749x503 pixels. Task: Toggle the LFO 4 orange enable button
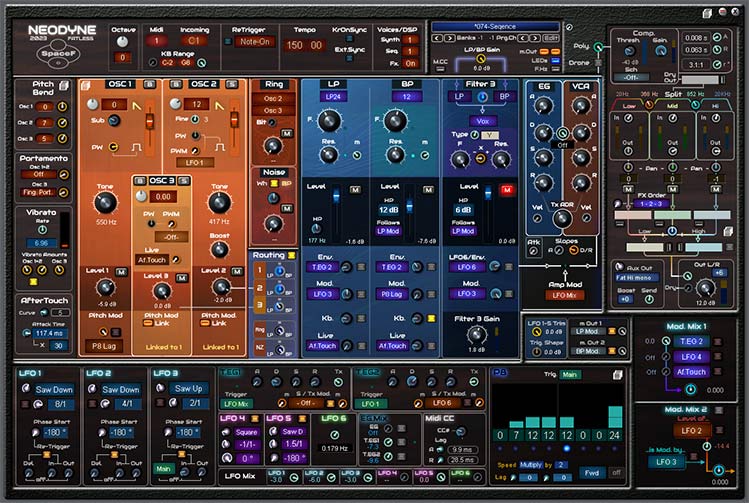(x=255, y=419)
